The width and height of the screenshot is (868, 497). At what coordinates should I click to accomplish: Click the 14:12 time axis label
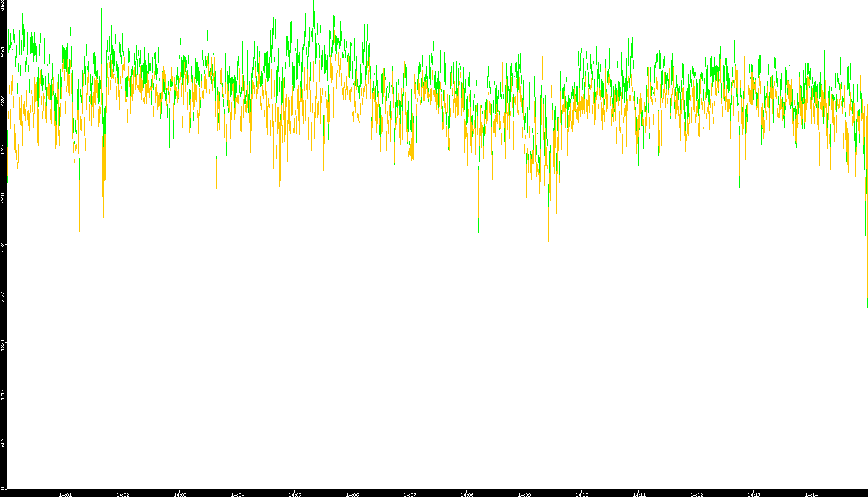point(696,495)
